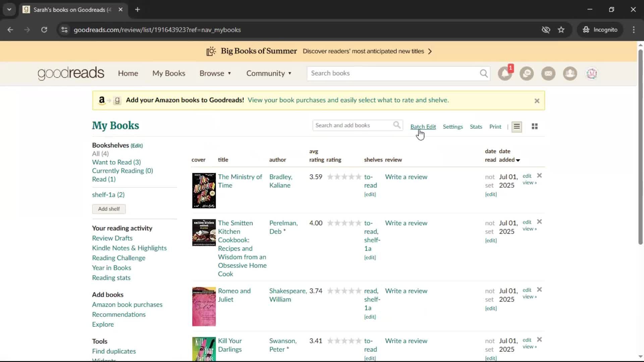The image size is (644, 362).
Task: Expand the Community dropdown menu
Action: click(x=269, y=73)
